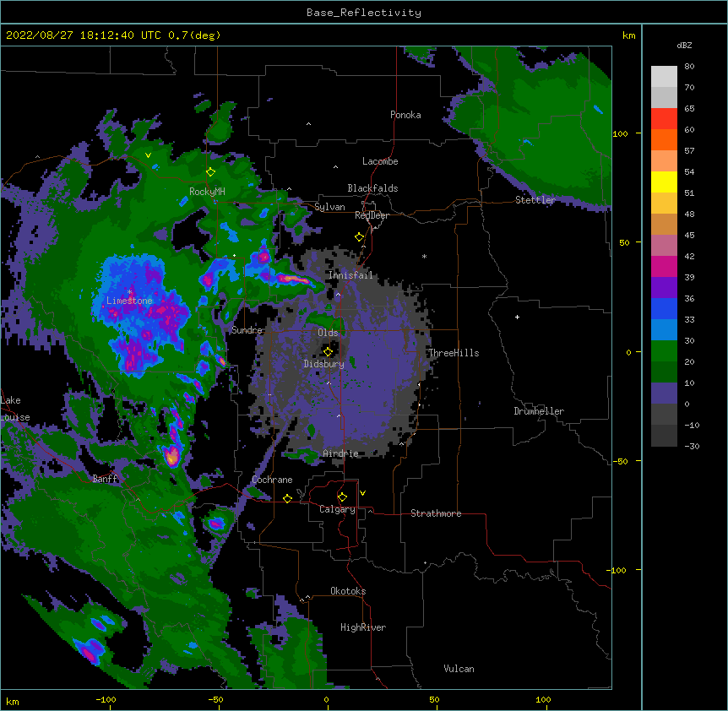
Task: Click the Banff label
Action: point(105,479)
